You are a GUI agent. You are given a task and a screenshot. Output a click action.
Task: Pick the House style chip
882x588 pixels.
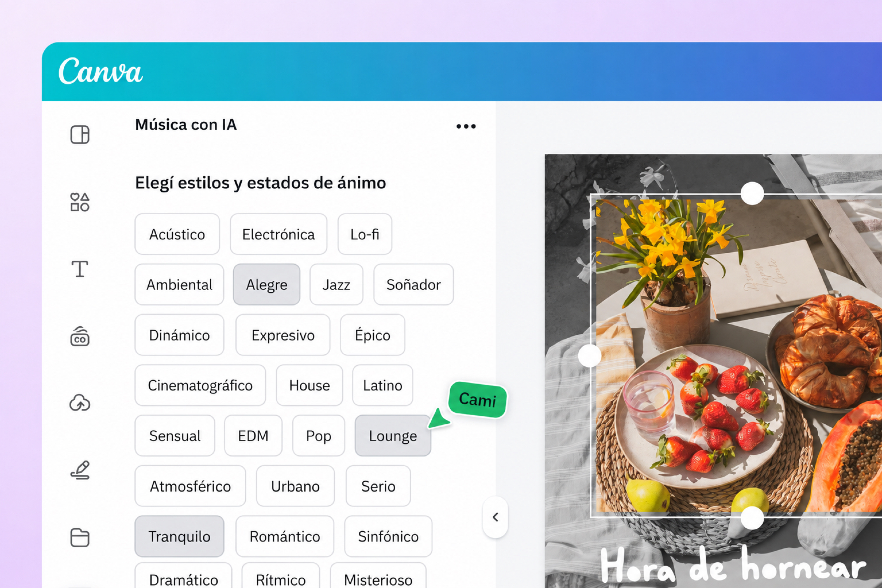309,385
